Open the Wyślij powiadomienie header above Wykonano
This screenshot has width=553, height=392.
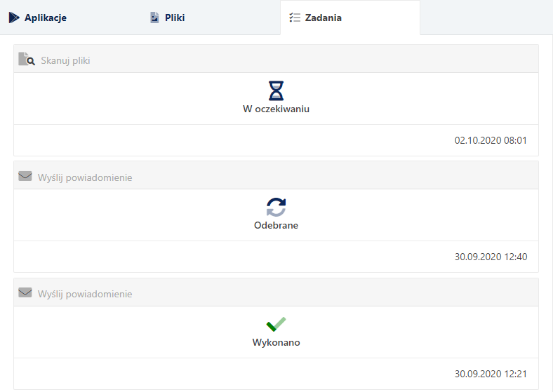click(85, 294)
